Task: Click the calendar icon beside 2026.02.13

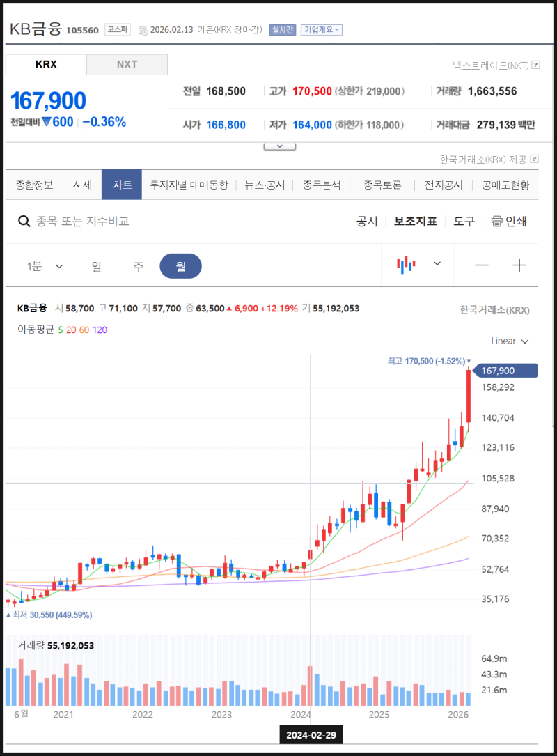Action: (x=143, y=31)
